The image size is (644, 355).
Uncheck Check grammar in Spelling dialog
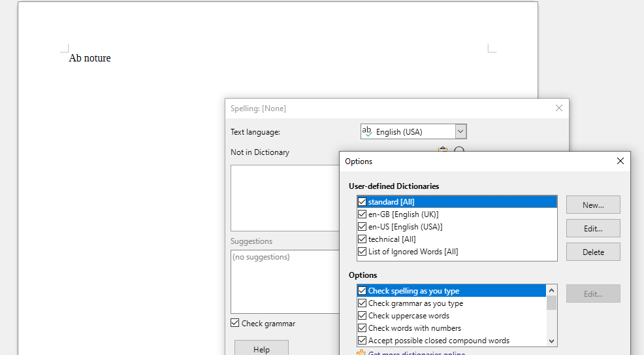[235, 323]
